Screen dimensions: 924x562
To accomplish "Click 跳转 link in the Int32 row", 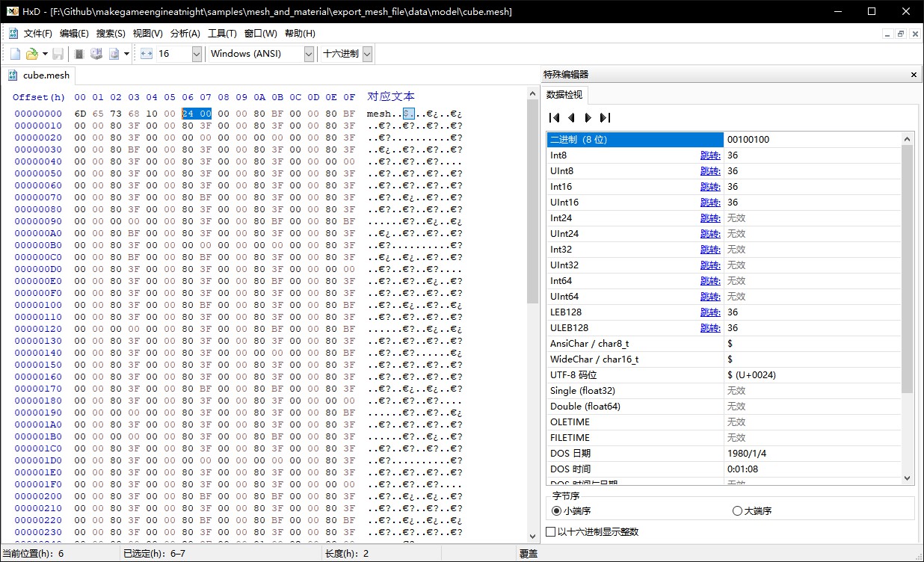I will click(x=710, y=250).
